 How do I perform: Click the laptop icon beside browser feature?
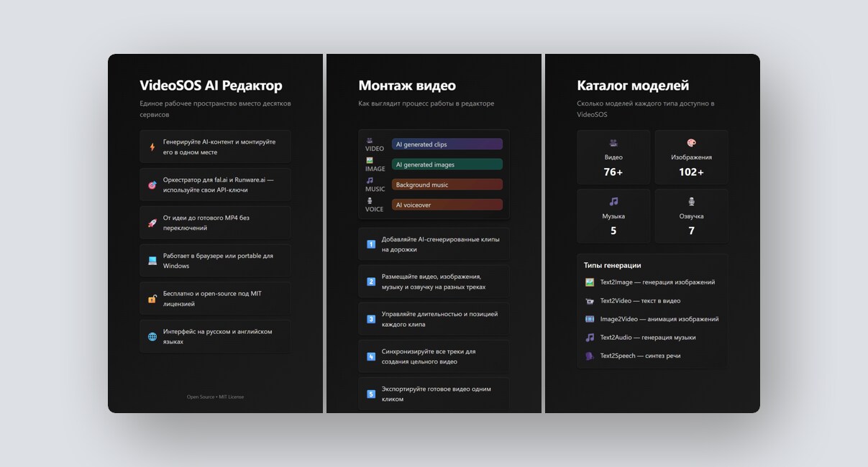[152, 261]
